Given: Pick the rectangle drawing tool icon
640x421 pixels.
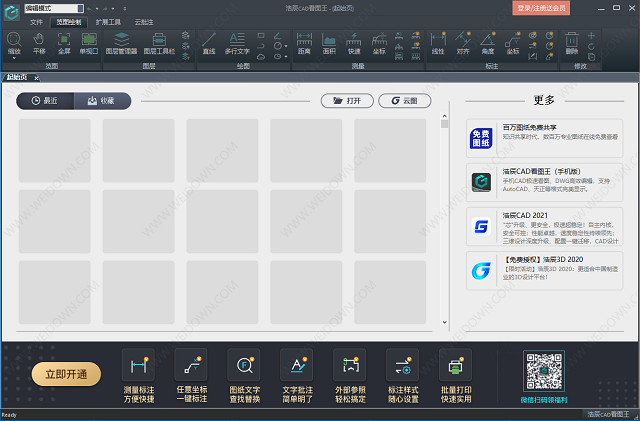Looking at the screenshot, I should coord(261,36).
